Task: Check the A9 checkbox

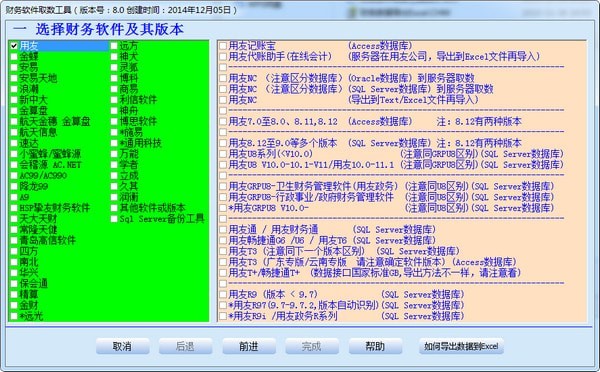Action: [x=14, y=197]
